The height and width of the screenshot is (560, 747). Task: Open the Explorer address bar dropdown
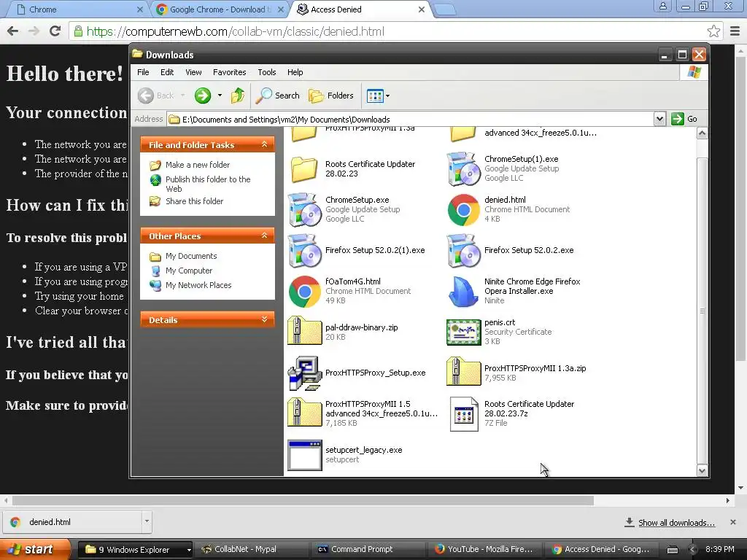659,119
